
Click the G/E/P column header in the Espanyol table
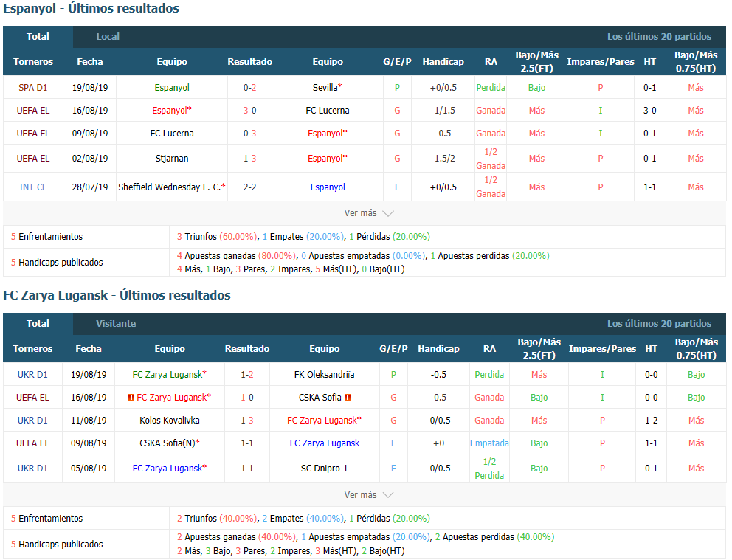(x=397, y=61)
